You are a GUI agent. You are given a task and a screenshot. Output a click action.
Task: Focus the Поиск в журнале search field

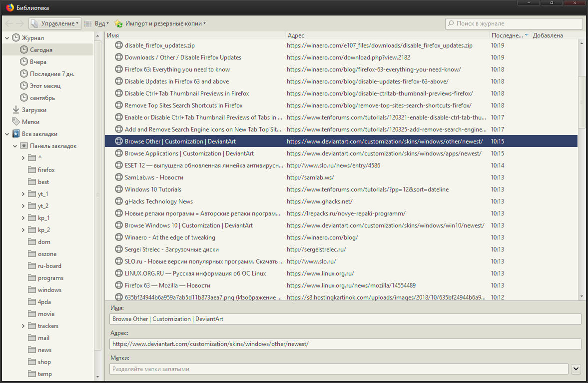point(514,23)
